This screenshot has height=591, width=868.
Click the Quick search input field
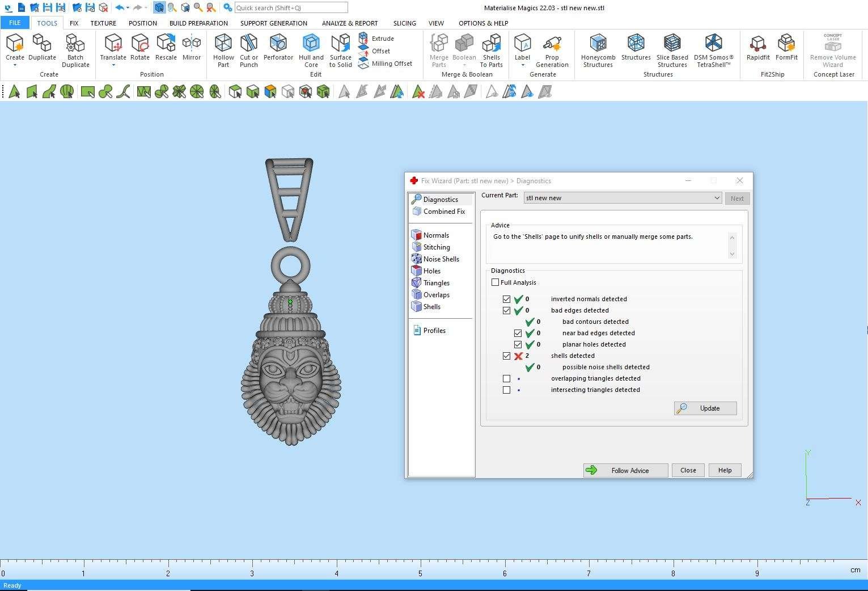pyautogui.click(x=291, y=8)
